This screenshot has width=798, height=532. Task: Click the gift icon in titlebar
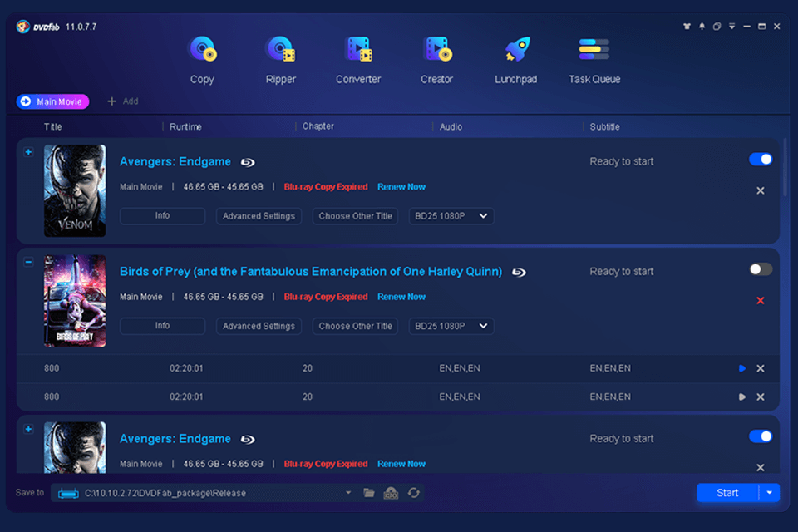point(687,26)
